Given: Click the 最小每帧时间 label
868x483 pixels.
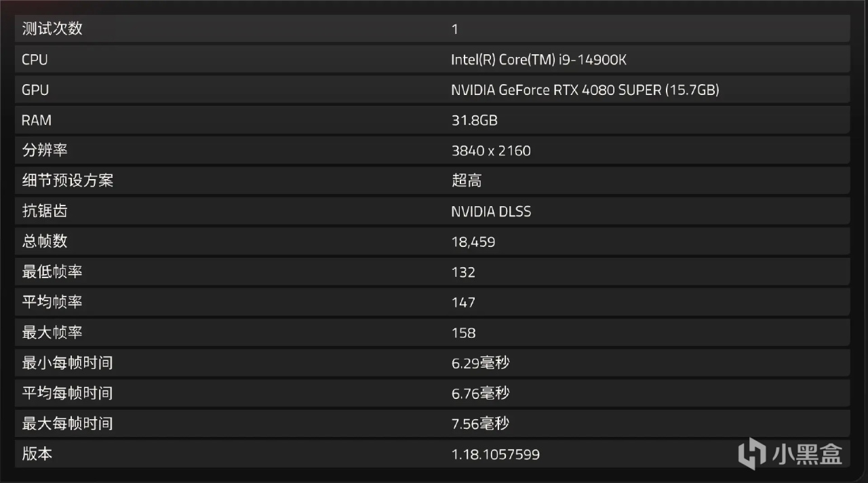Looking at the screenshot, I should [x=67, y=362].
